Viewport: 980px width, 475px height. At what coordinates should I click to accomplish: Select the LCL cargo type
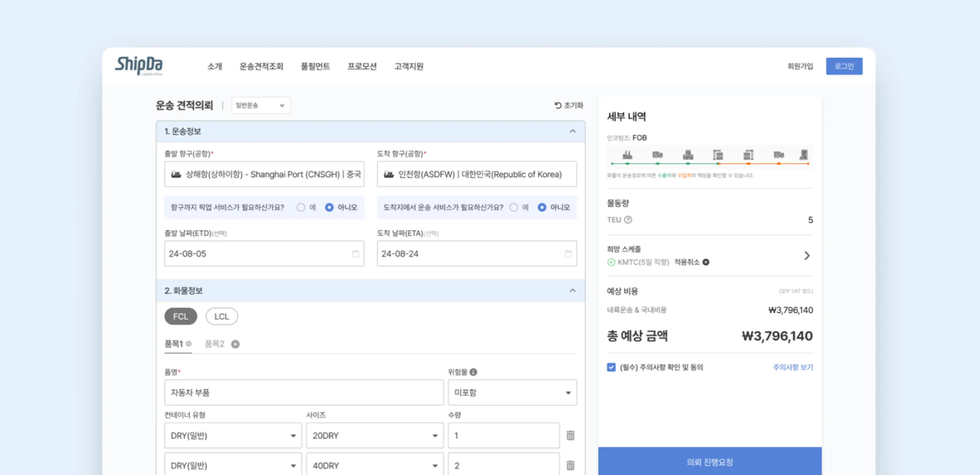pos(222,316)
